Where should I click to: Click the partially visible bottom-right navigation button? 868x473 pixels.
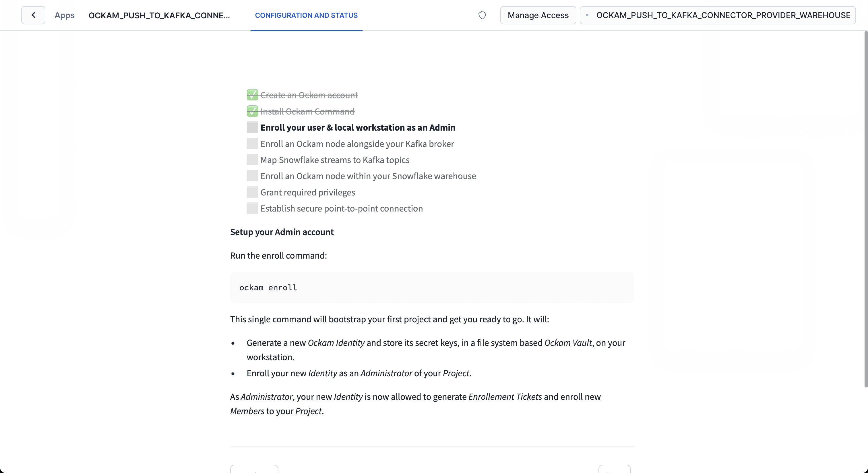point(614,469)
